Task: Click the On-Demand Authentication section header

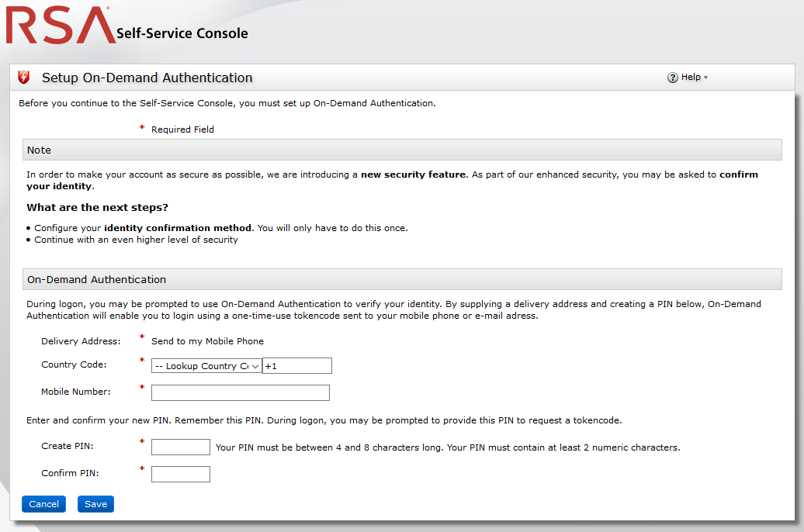Action: pyautogui.click(x=402, y=279)
